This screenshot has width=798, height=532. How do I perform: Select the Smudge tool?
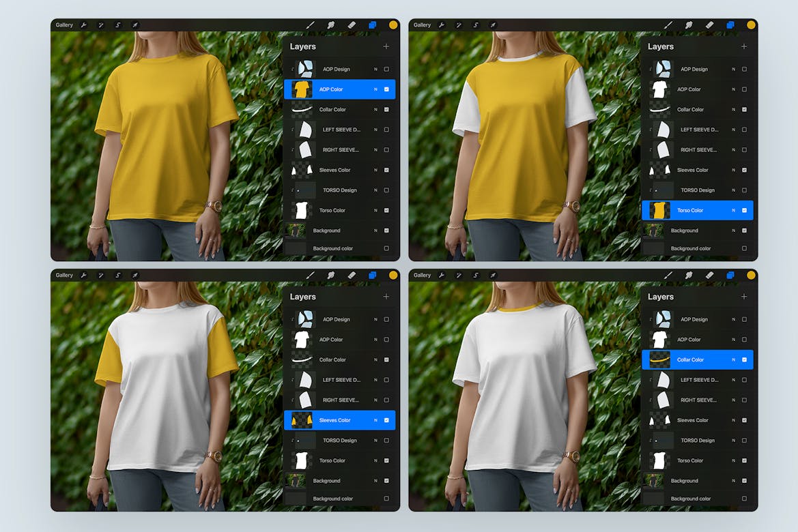click(331, 25)
